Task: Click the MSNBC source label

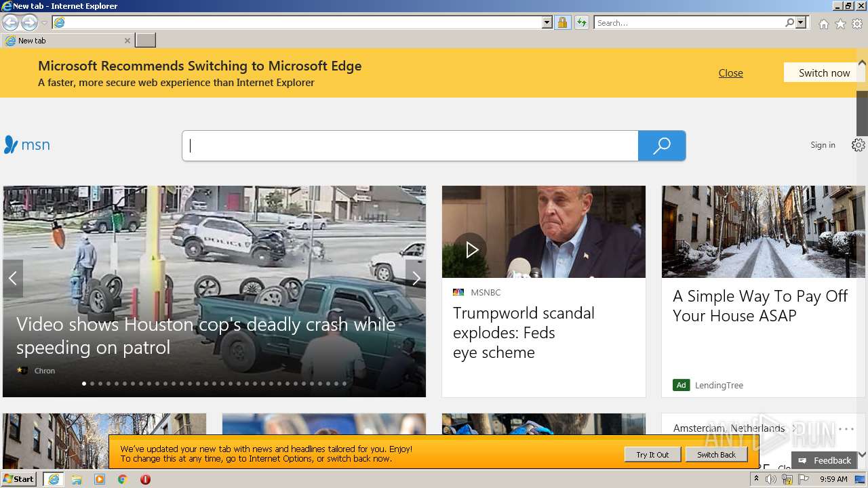Action: (486, 292)
